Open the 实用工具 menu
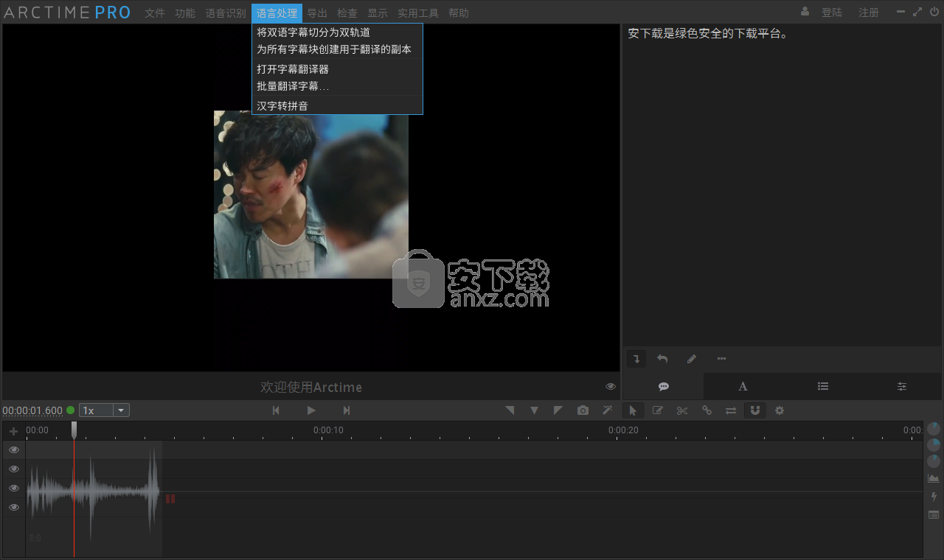This screenshot has height=560, width=944. click(x=418, y=13)
